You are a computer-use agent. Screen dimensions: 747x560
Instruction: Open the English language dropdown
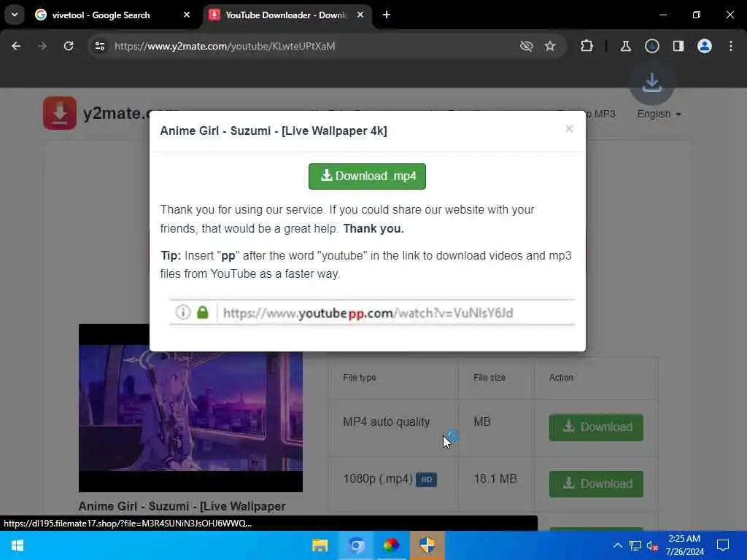click(659, 114)
